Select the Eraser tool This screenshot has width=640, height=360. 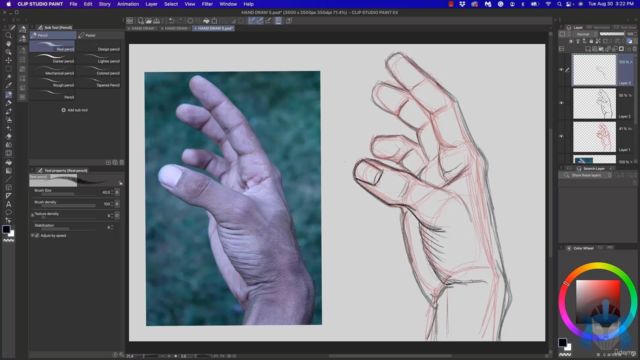[x=8, y=136]
